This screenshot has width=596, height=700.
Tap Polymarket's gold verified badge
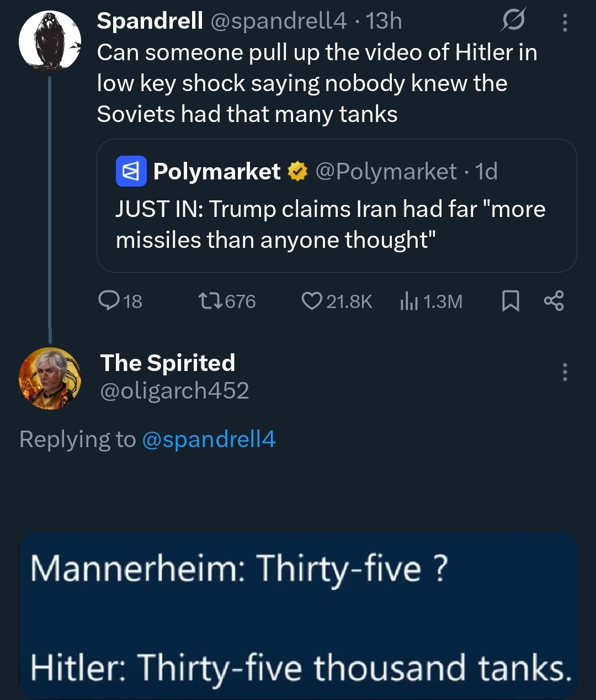[298, 172]
